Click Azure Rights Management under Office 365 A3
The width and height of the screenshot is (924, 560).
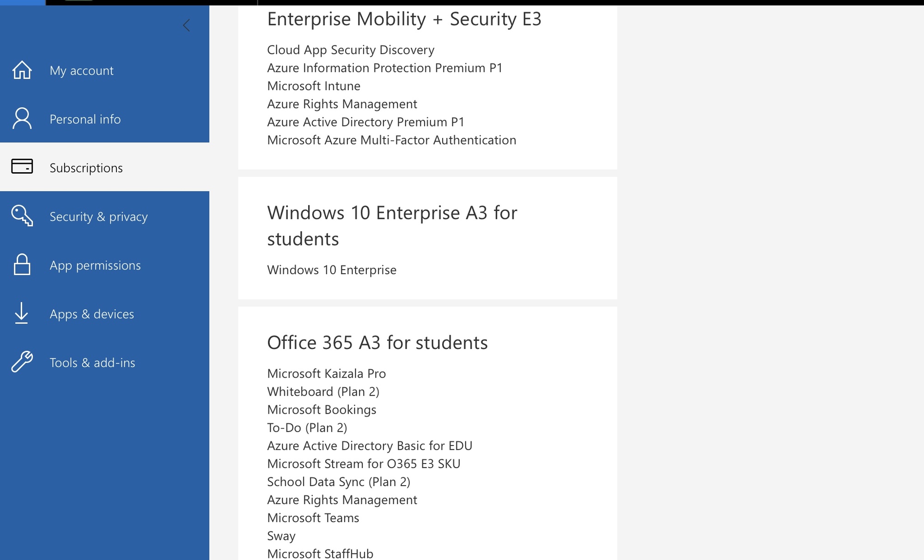pyautogui.click(x=342, y=500)
